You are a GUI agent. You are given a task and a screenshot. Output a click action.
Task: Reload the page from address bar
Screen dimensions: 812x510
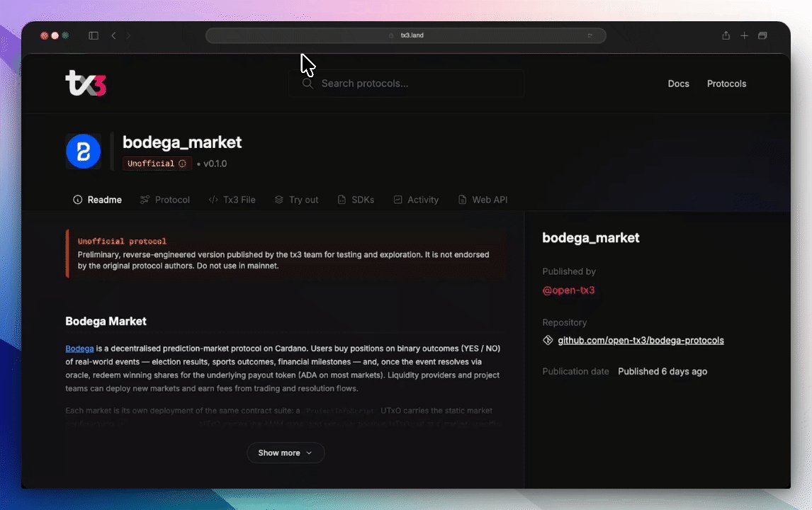pos(590,35)
